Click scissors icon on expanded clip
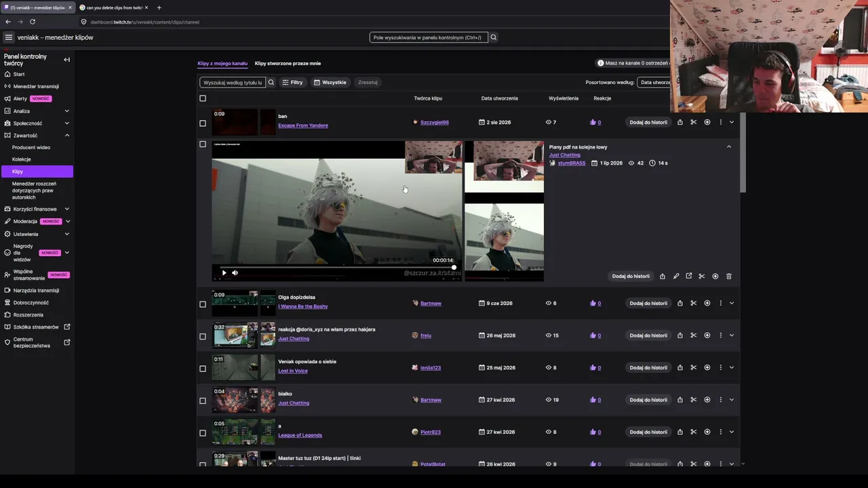The height and width of the screenshot is (488, 868). point(702,277)
